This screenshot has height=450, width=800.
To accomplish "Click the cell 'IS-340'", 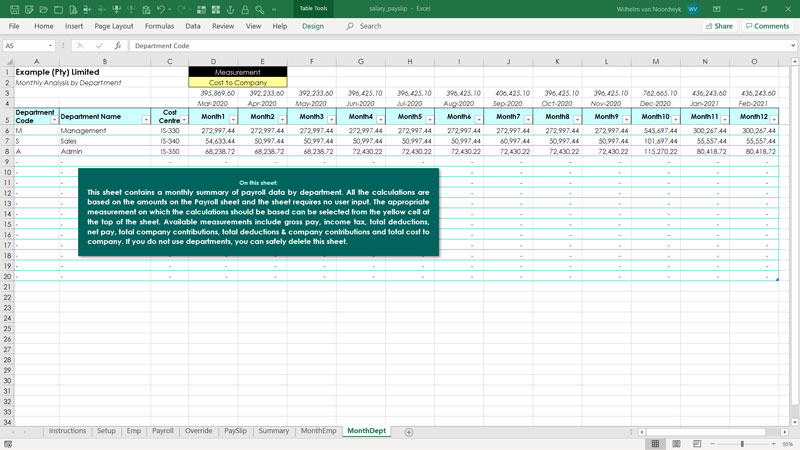I will [169, 141].
